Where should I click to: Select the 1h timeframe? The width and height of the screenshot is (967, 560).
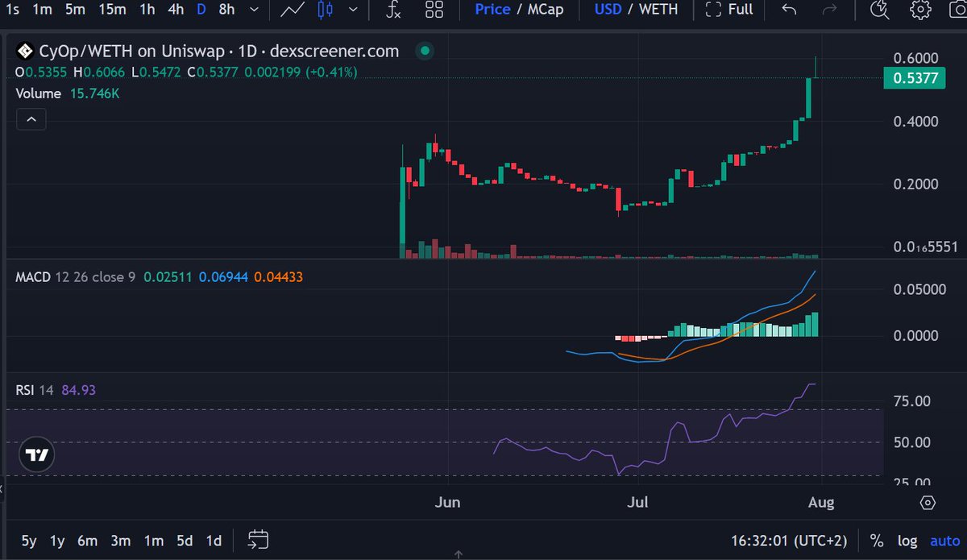147,10
